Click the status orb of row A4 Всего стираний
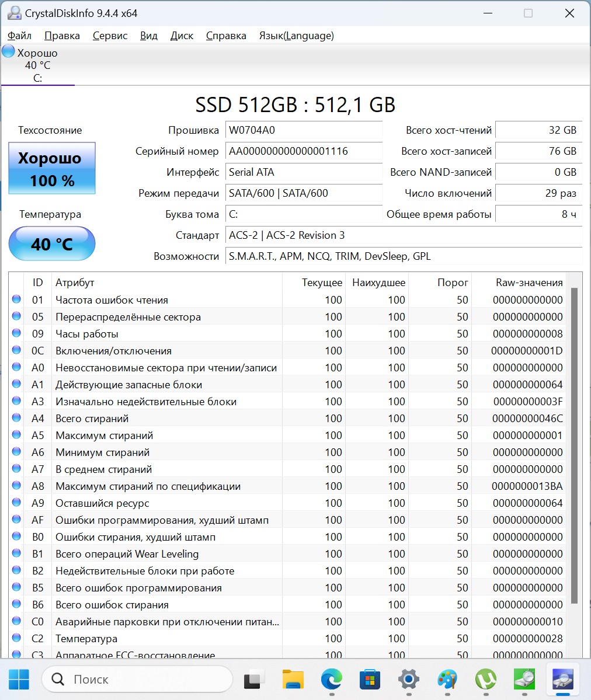This screenshot has height=700, width=591. [x=16, y=418]
